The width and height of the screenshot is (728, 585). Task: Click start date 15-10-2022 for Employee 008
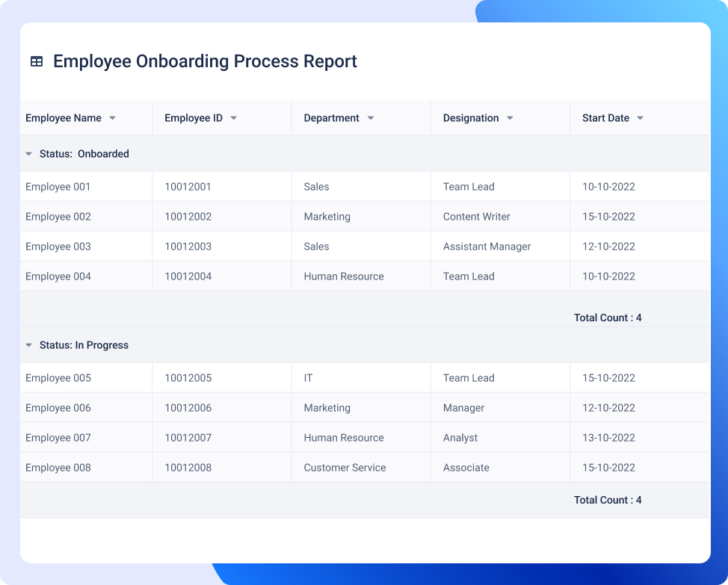(x=608, y=468)
